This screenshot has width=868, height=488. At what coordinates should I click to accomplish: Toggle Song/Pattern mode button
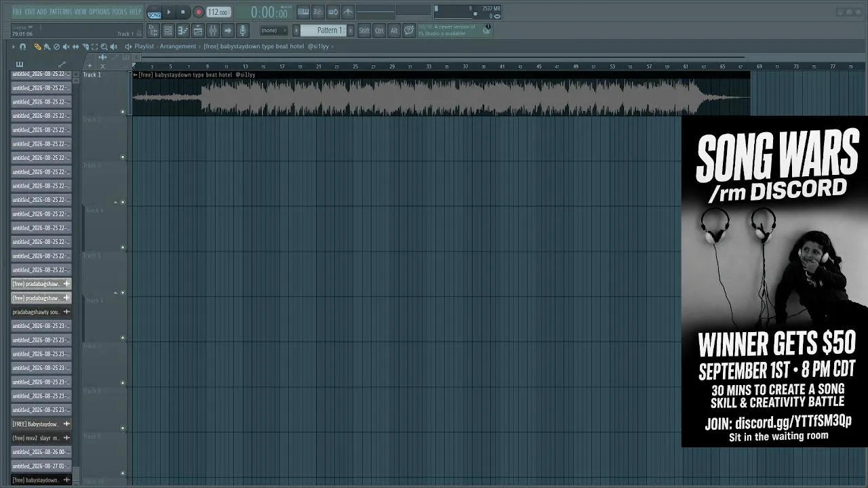pos(154,12)
